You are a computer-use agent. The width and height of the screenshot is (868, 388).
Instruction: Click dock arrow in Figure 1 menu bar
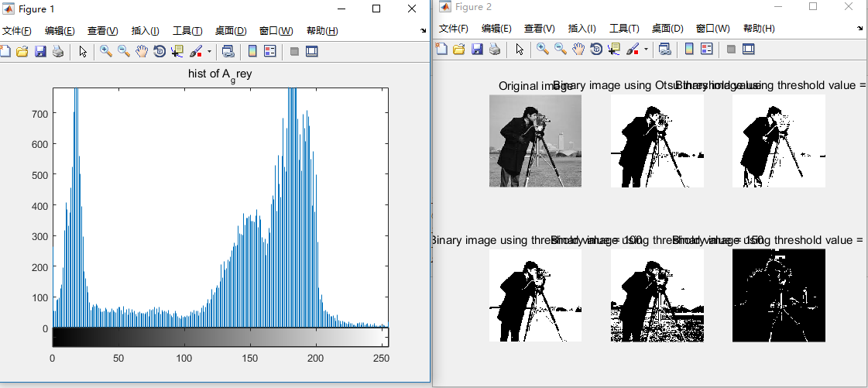tap(424, 31)
